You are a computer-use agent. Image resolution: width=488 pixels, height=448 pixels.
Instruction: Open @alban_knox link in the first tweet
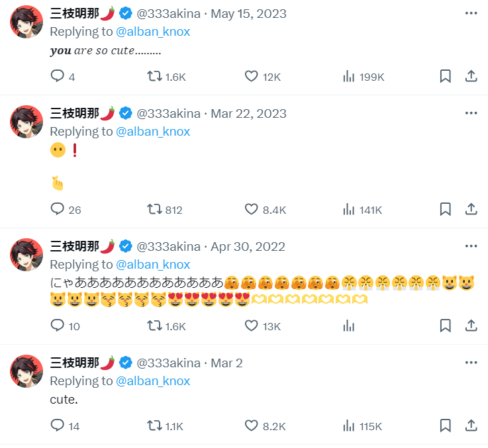click(153, 32)
